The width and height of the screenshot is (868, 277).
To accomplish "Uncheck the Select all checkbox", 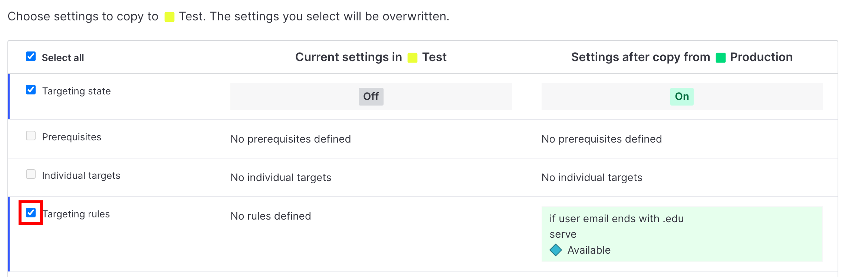I will 30,57.
